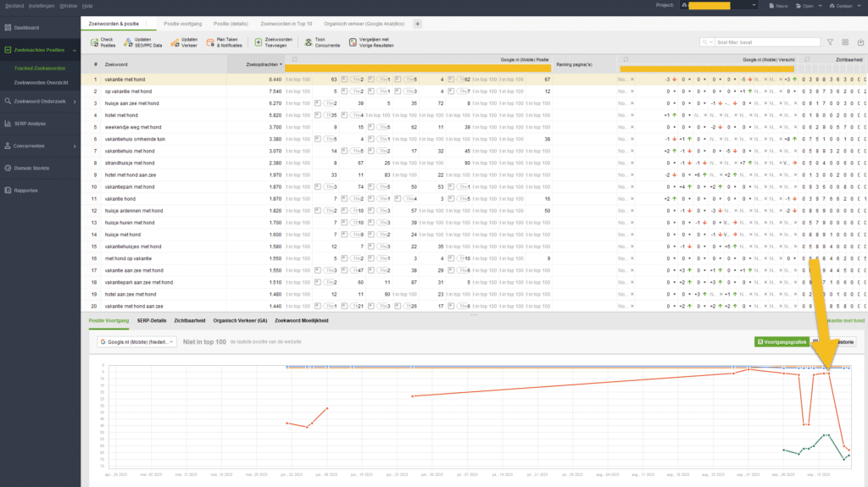Click the Voortgangsgrafiek button
This screenshot has height=487, width=868.
[782, 342]
